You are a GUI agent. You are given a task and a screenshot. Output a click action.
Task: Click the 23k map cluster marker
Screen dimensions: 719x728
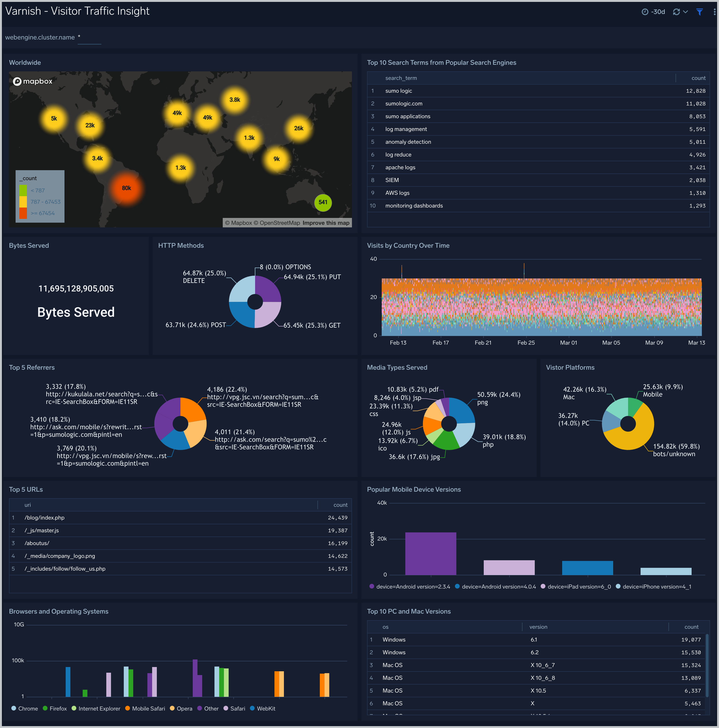pyautogui.click(x=90, y=126)
